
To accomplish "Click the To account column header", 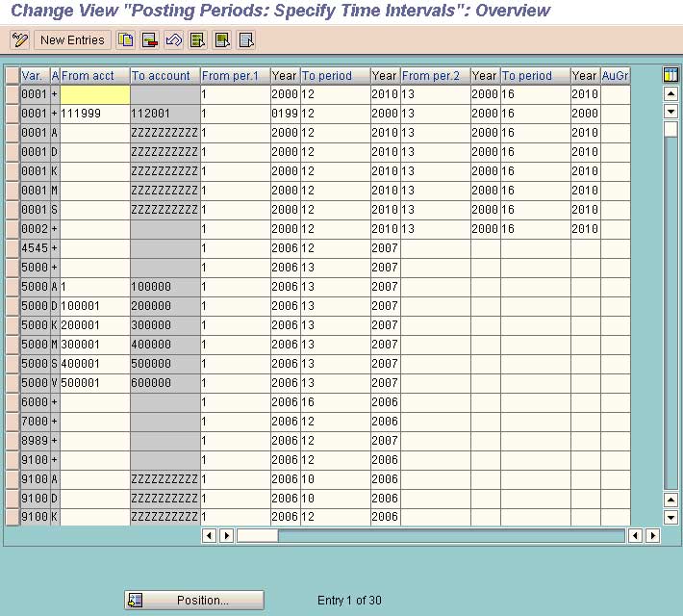I will pos(165,75).
